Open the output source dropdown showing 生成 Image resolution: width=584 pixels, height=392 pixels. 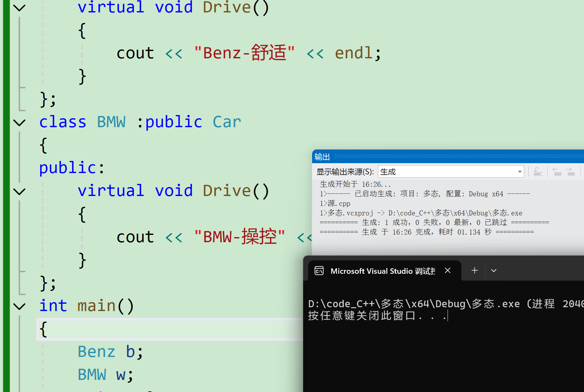[x=451, y=172]
